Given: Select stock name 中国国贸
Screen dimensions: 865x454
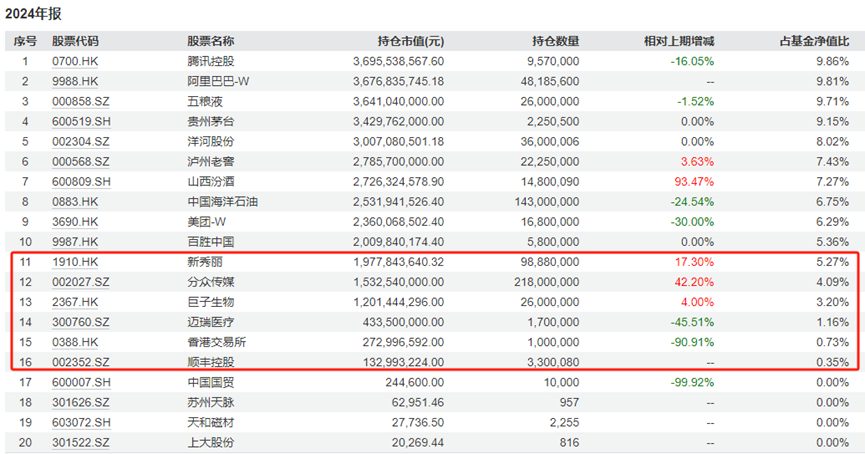Looking at the screenshot, I should 211,382.
